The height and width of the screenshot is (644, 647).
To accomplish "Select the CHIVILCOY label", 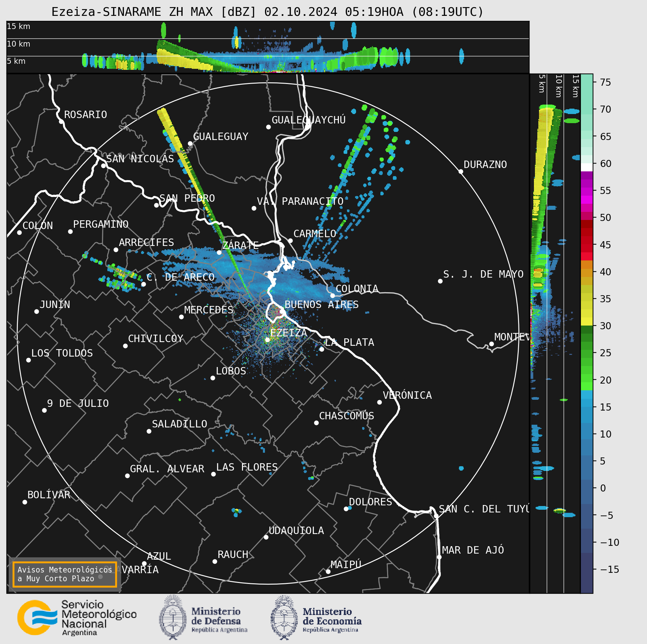I will tap(156, 339).
